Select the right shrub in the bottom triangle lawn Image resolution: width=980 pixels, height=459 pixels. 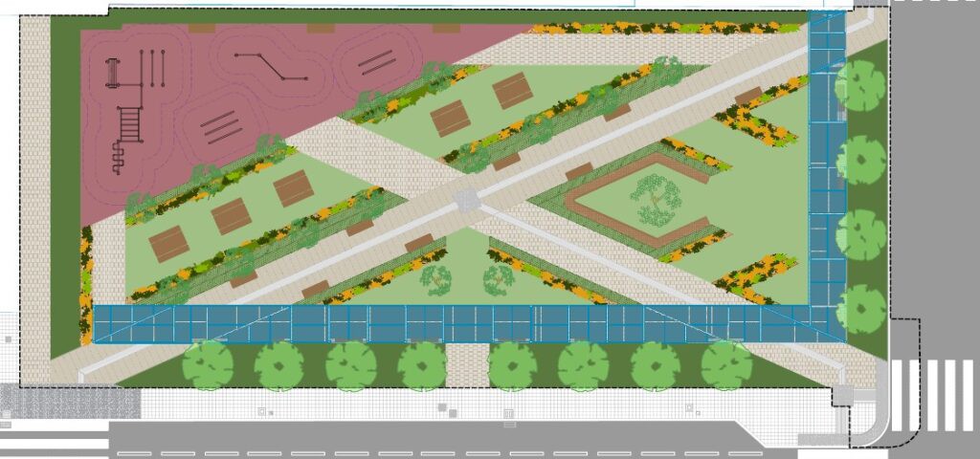pyautogui.click(x=498, y=279)
